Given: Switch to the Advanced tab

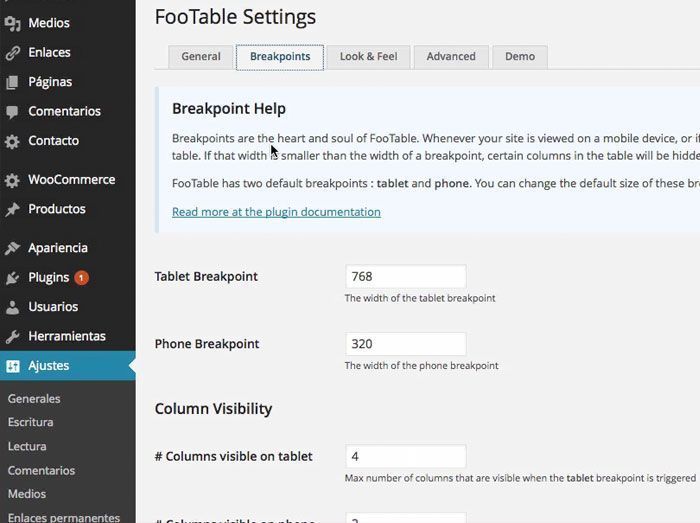Looking at the screenshot, I should click(x=451, y=57).
